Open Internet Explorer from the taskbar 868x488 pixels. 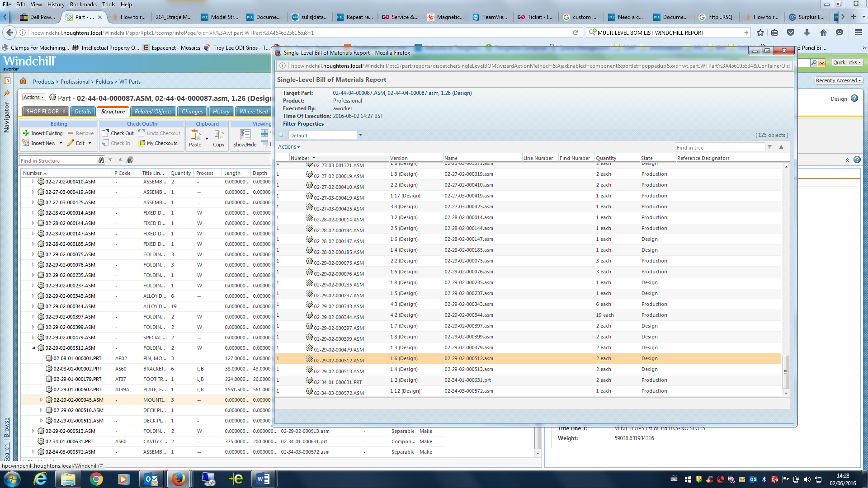tap(41, 479)
